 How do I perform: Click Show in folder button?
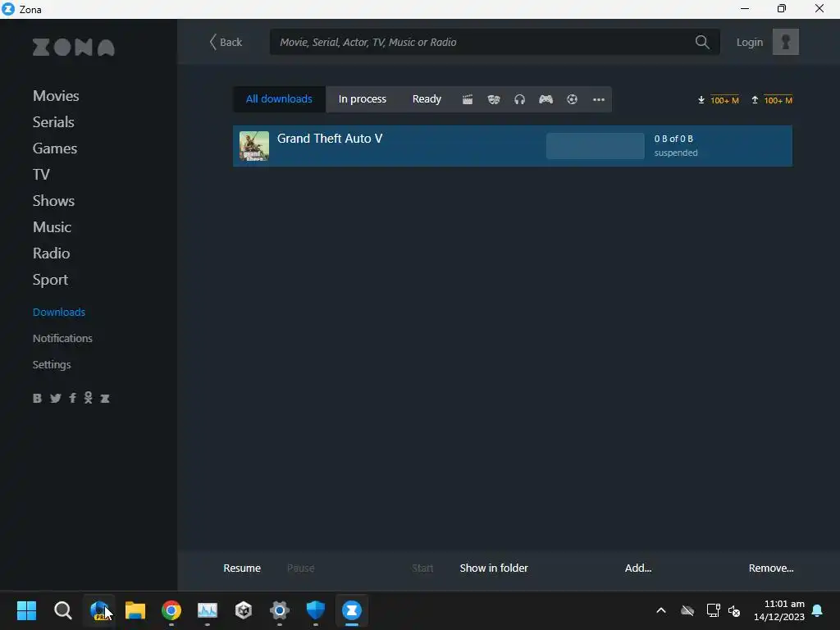pos(494,568)
